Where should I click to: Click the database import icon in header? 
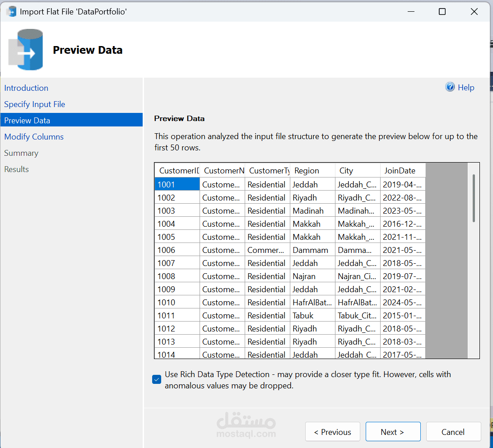tap(26, 50)
